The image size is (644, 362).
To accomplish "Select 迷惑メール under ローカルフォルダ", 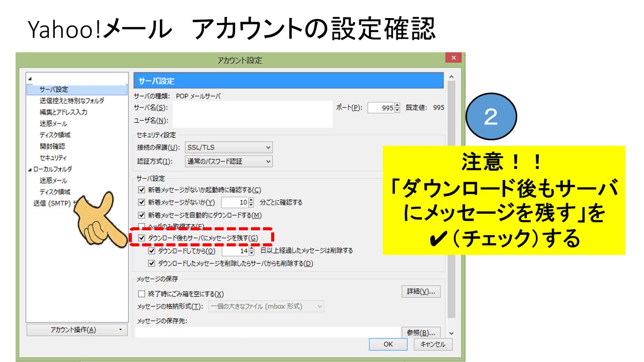I will pyautogui.click(x=53, y=180).
